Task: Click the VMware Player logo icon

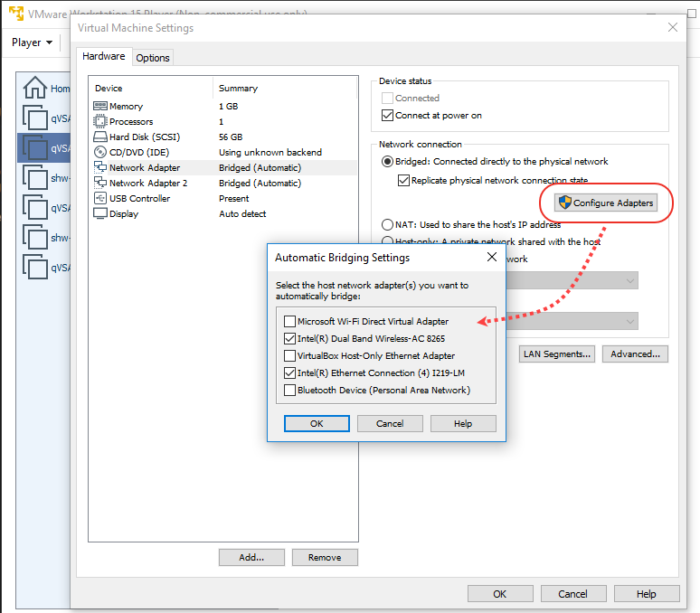Action: (16, 13)
